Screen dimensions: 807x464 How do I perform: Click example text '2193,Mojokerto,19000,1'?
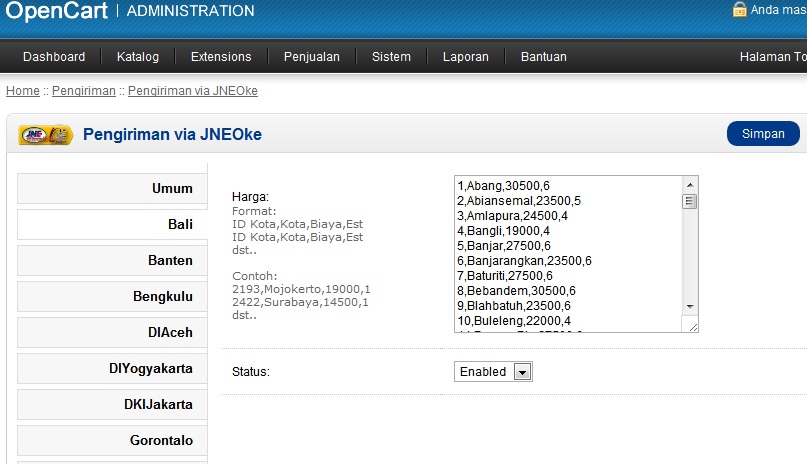[301, 289]
